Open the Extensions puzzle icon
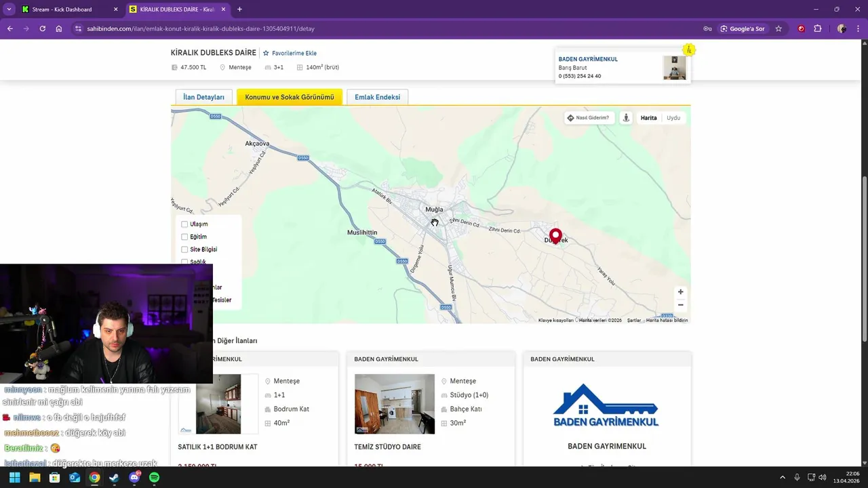The width and height of the screenshot is (868, 488). pos(817,28)
